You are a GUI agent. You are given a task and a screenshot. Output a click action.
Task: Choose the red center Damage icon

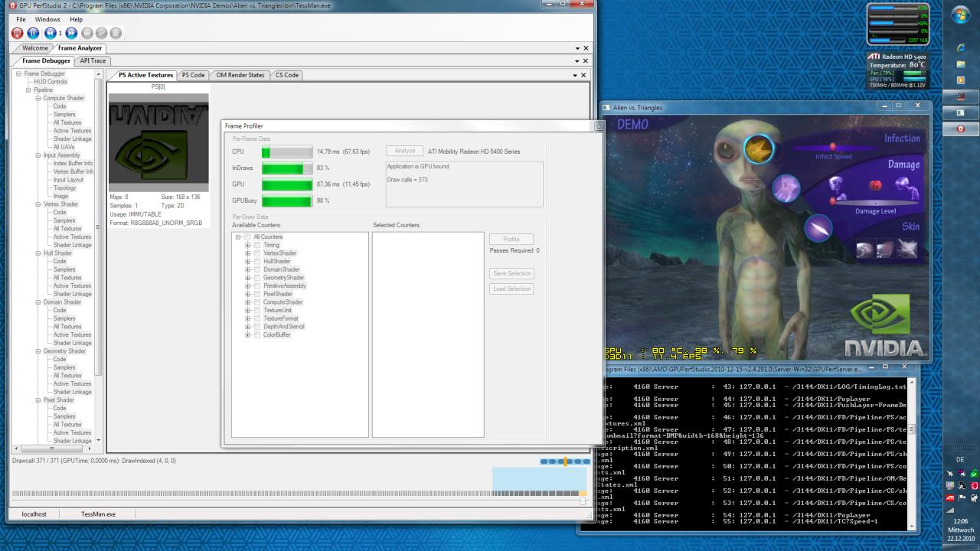click(x=876, y=185)
